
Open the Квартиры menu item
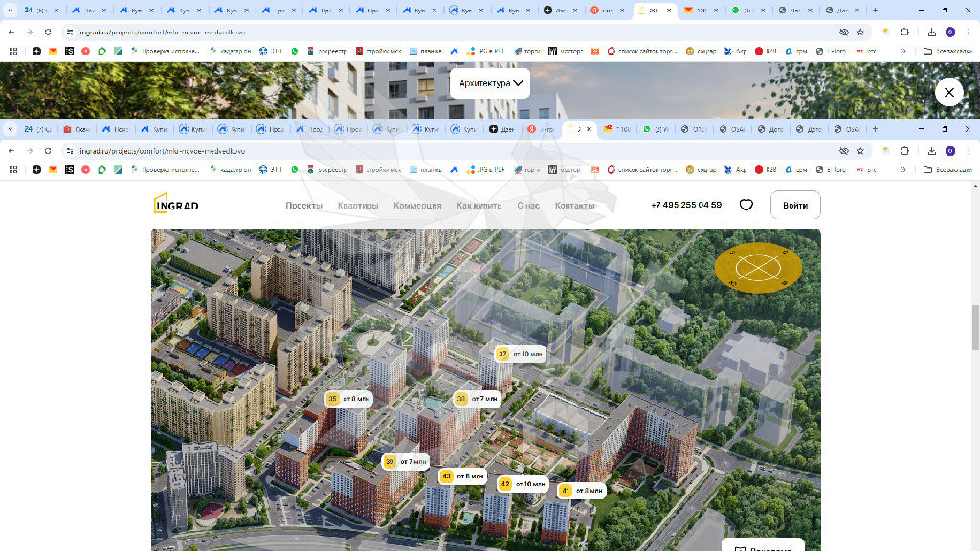click(x=358, y=206)
